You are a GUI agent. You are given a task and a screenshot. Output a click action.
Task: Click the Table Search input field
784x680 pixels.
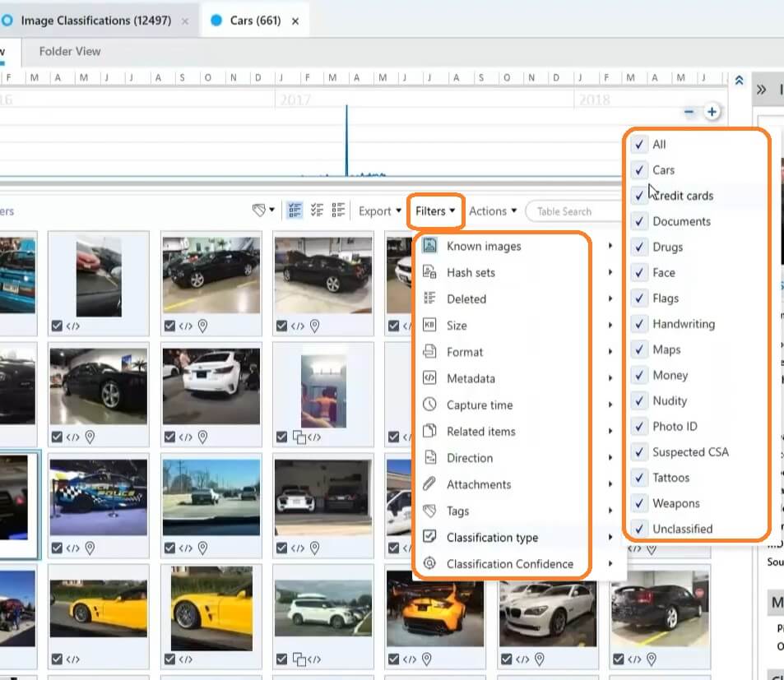click(x=575, y=211)
